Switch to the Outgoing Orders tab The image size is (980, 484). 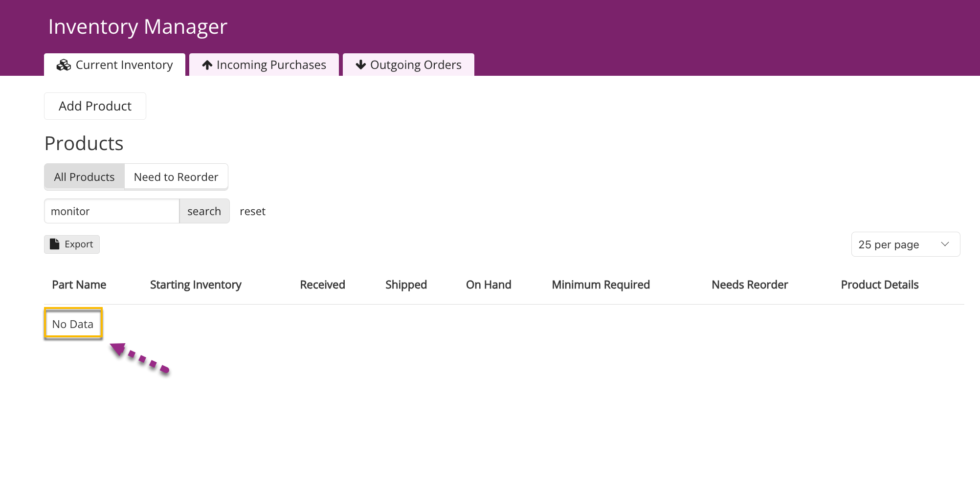pyautogui.click(x=408, y=65)
